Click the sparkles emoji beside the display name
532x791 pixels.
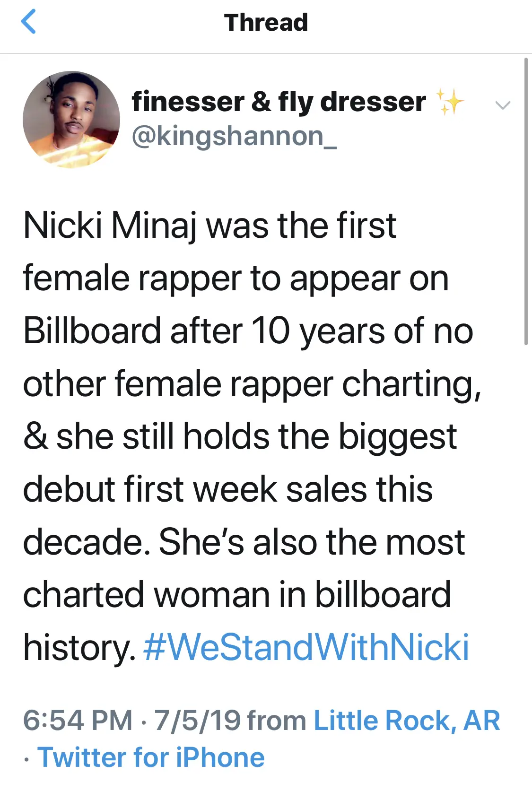coord(450,102)
